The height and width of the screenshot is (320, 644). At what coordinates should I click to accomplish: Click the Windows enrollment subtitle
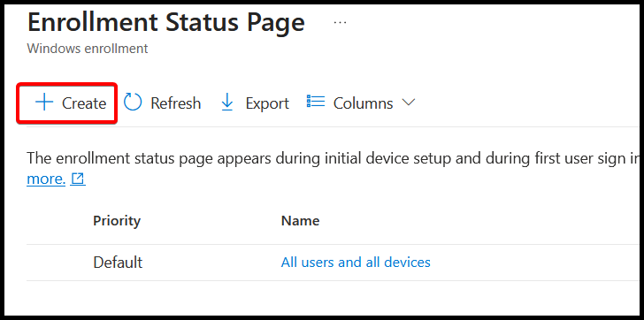(x=88, y=49)
